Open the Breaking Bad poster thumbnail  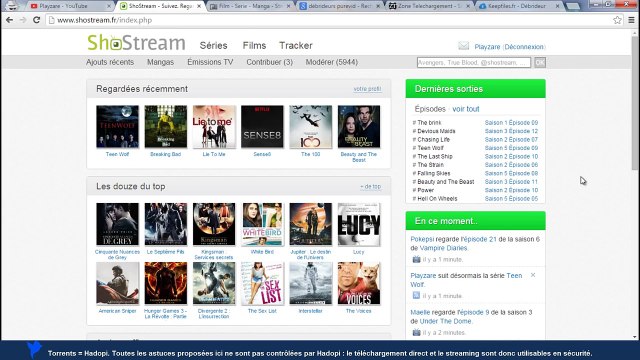point(166,127)
